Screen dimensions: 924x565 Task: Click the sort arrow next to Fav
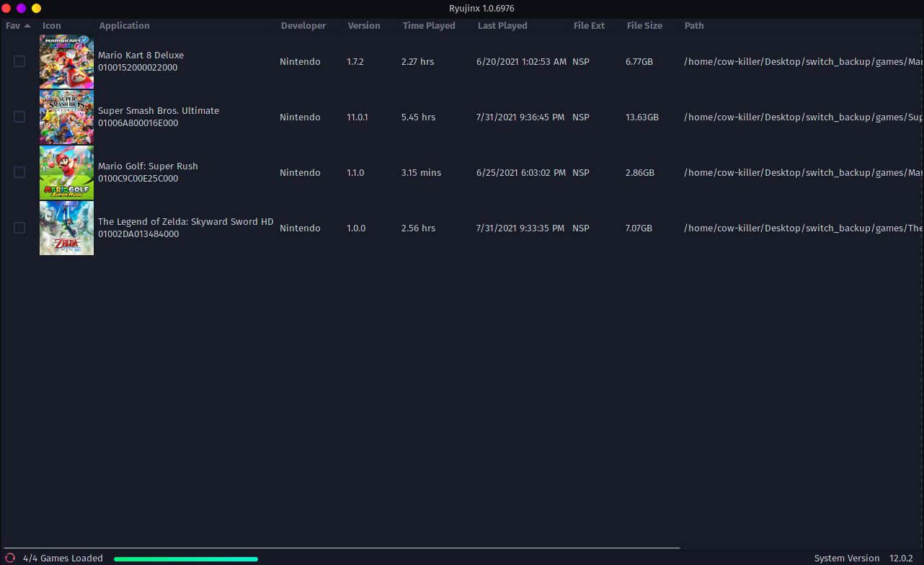click(27, 26)
